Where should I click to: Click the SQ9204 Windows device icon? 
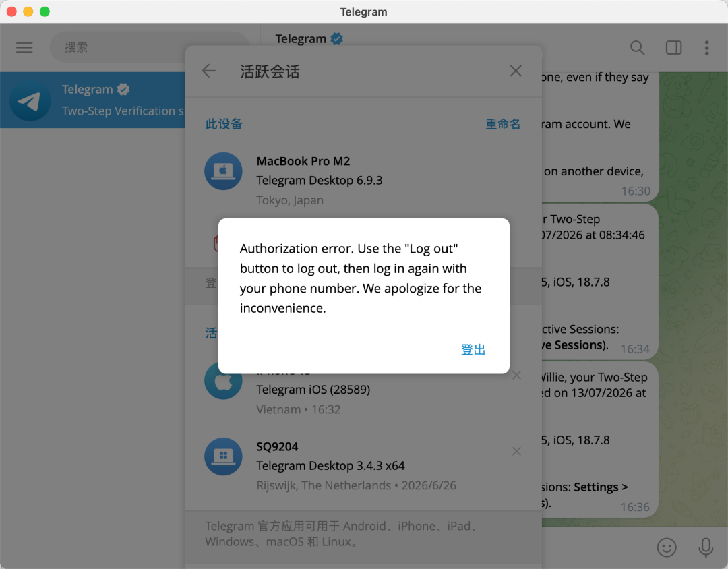(x=223, y=456)
